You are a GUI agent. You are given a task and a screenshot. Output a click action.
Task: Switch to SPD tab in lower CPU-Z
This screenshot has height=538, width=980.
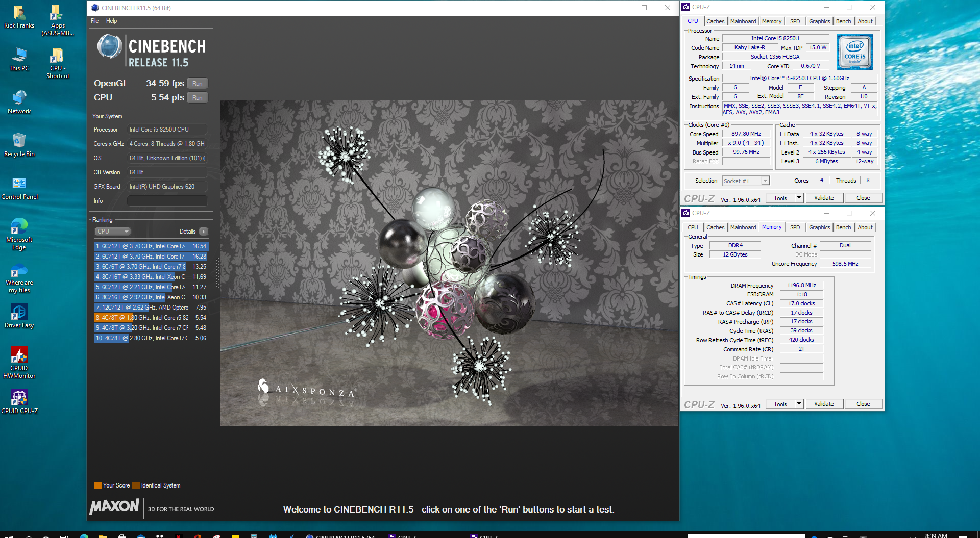coord(795,227)
